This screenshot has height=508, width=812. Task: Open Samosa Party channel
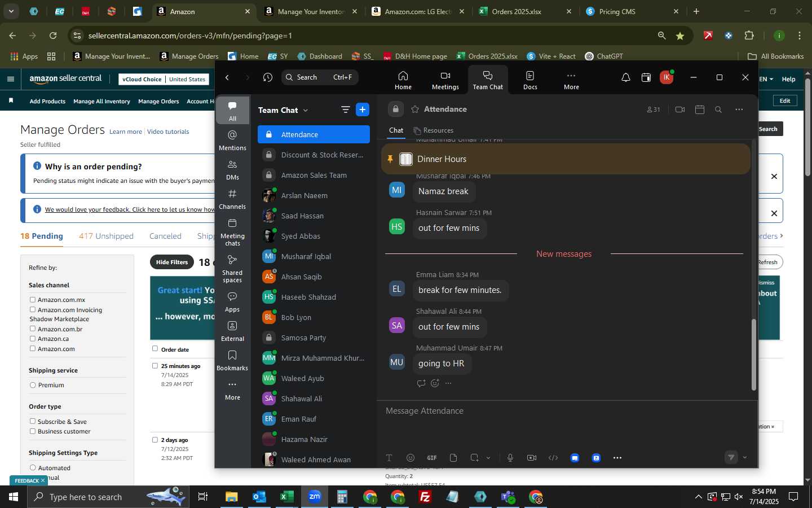coord(314,338)
